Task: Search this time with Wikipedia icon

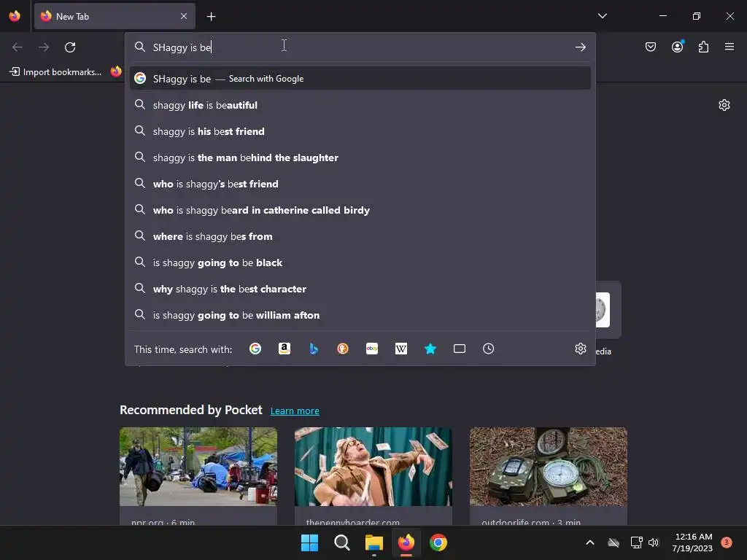Action: click(401, 349)
